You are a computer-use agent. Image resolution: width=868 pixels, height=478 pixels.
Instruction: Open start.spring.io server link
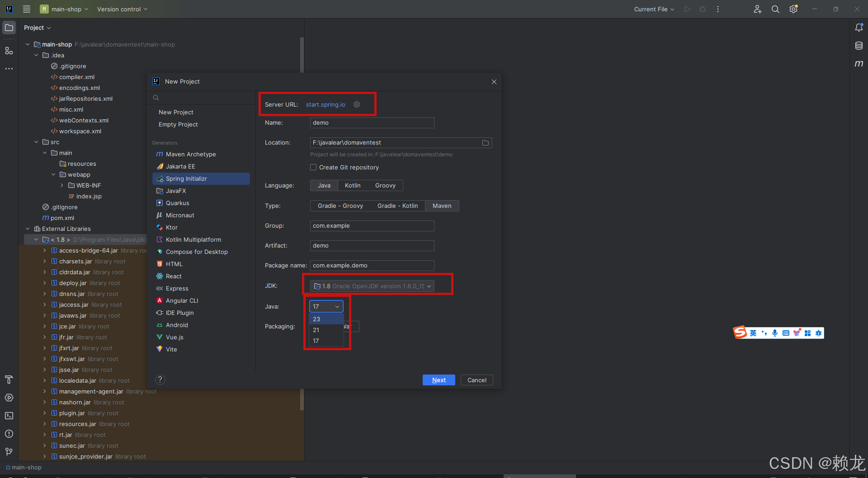click(x=325, y=104)
